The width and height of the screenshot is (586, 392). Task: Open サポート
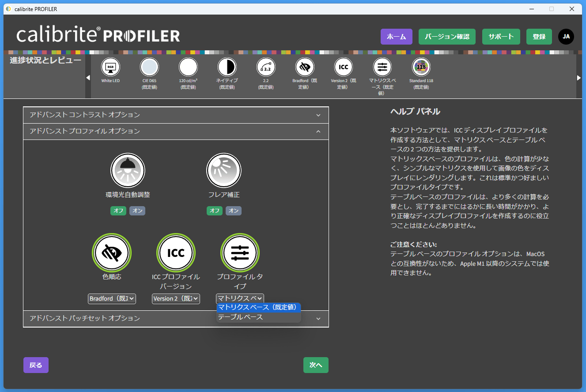click(501, 37)
